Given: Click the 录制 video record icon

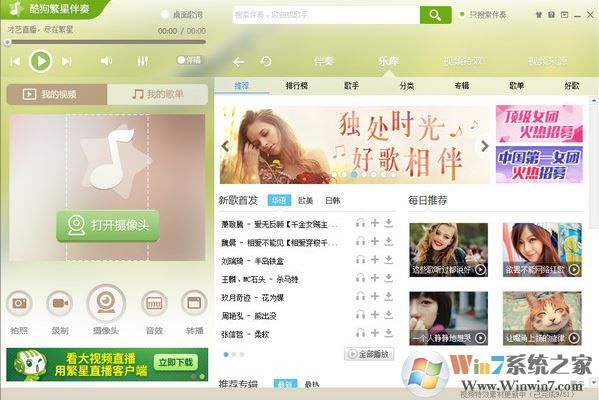Looking at the screenshot, I should [x=60, y=303].
